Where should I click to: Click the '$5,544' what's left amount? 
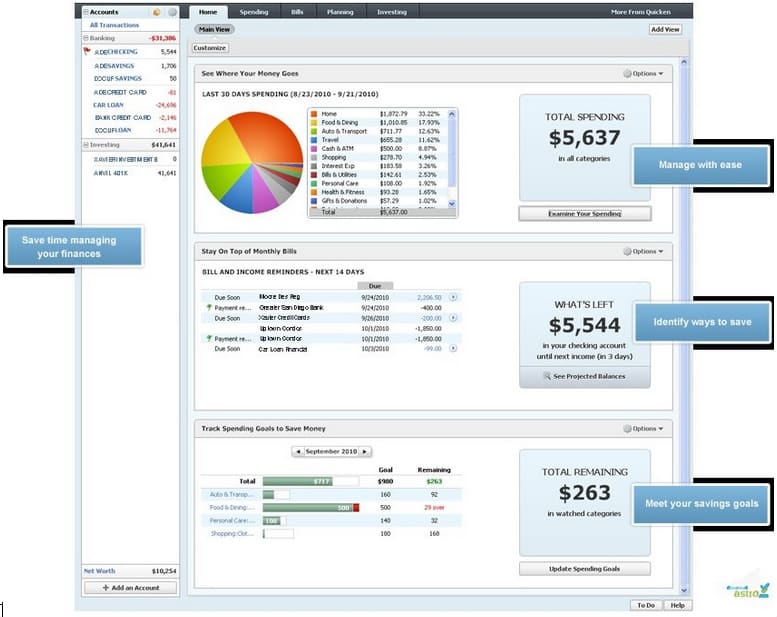[585, 326]
